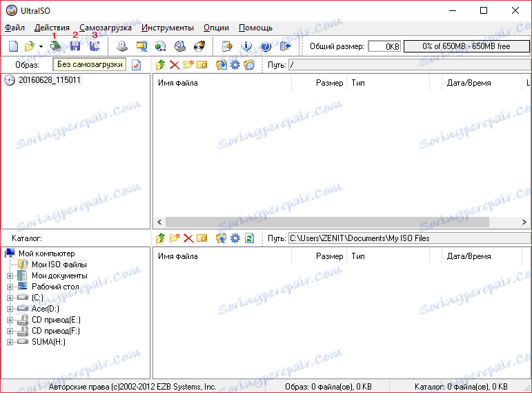Open the Действия menu
This screenshot has height=393, width=532.
pos(52,28)
